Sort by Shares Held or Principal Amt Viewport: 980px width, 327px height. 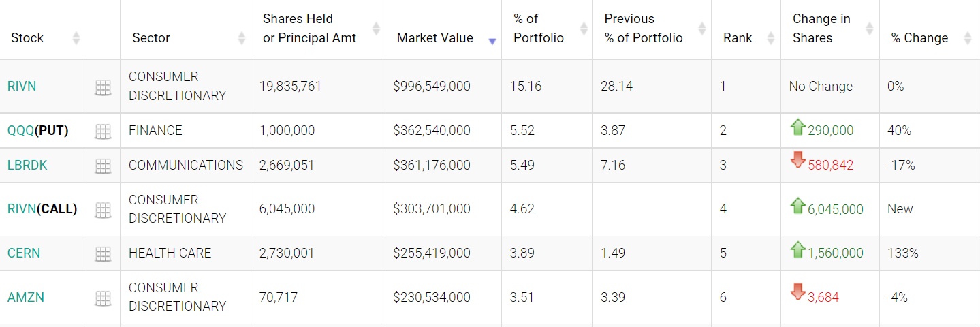coord(309,29)
